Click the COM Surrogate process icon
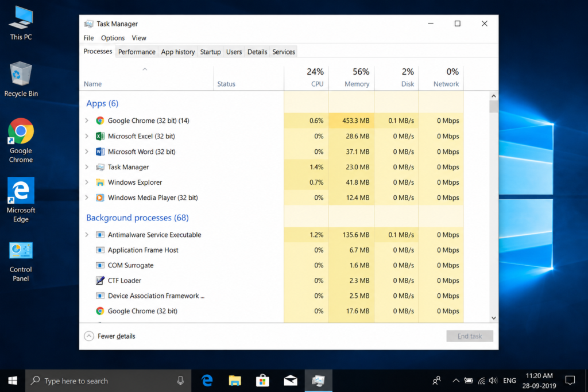 click(x=100, y=265)
